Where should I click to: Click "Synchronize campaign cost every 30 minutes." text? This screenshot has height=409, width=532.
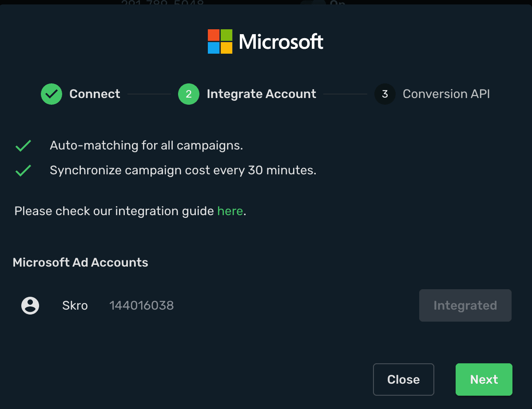(183, 170)
